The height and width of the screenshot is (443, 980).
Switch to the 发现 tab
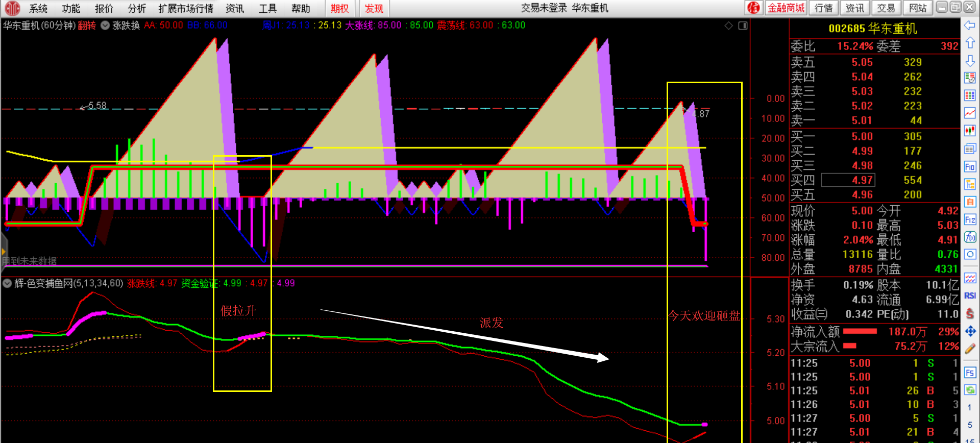pos(374,9)
